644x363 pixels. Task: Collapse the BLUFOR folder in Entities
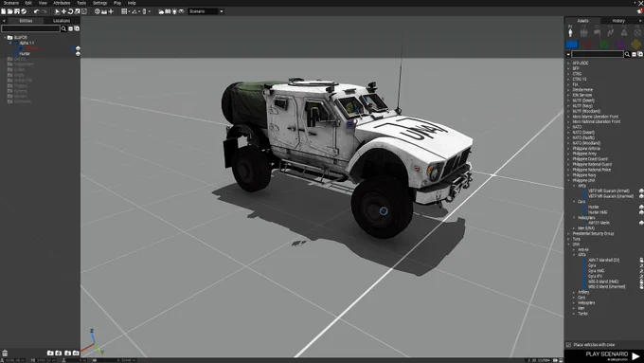[5, 37]
